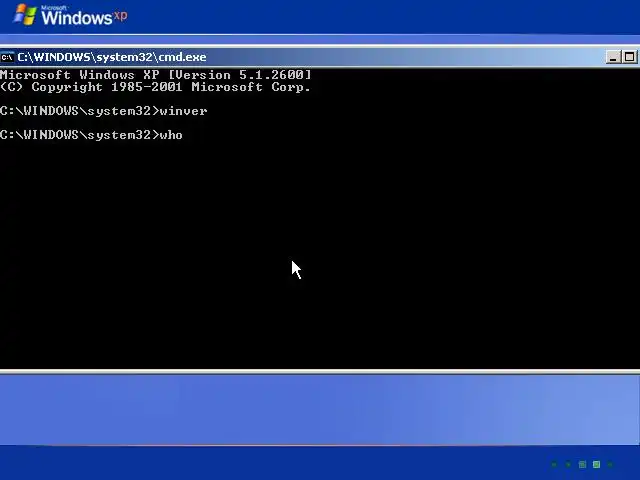Click the prompt line containing 'who'
The width and height of the screenshot is (640, 480).
(91, 135)
